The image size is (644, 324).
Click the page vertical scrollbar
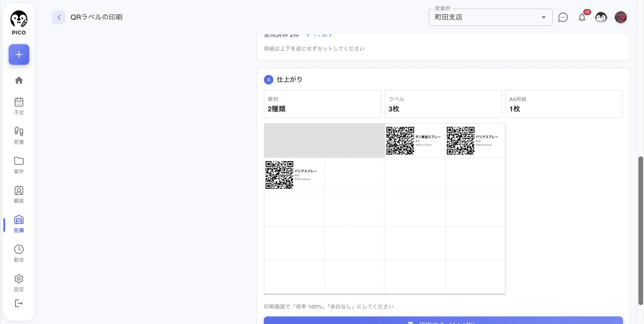pyautogui.click(x=641, y=231)
